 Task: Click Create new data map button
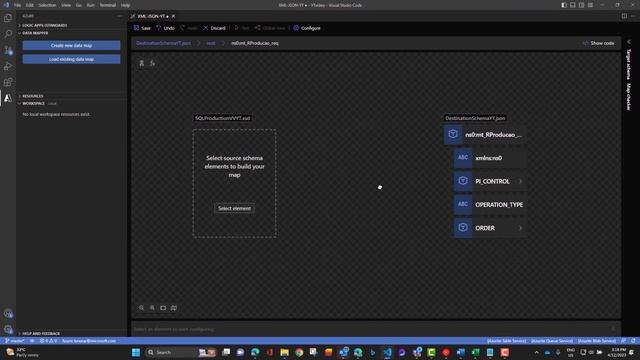71,45
